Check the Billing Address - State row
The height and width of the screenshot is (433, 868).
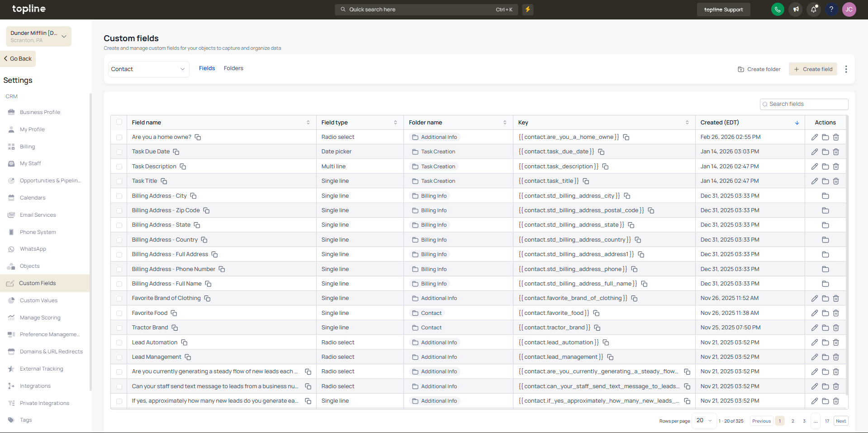click(x=119, y=225)
